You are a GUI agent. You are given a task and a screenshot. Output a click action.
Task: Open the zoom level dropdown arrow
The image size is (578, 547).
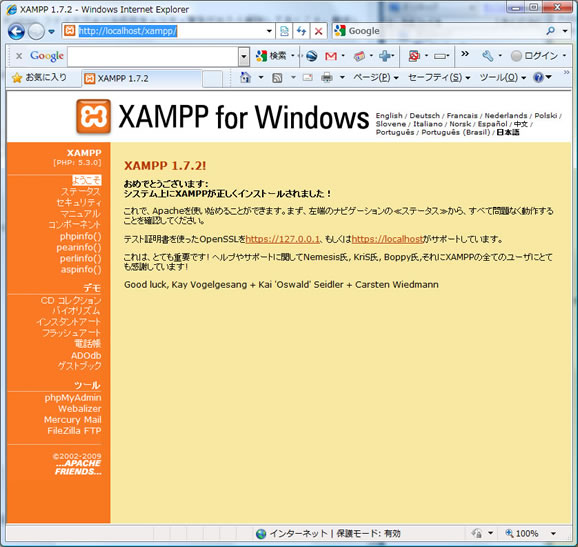[x=553, y=533]
